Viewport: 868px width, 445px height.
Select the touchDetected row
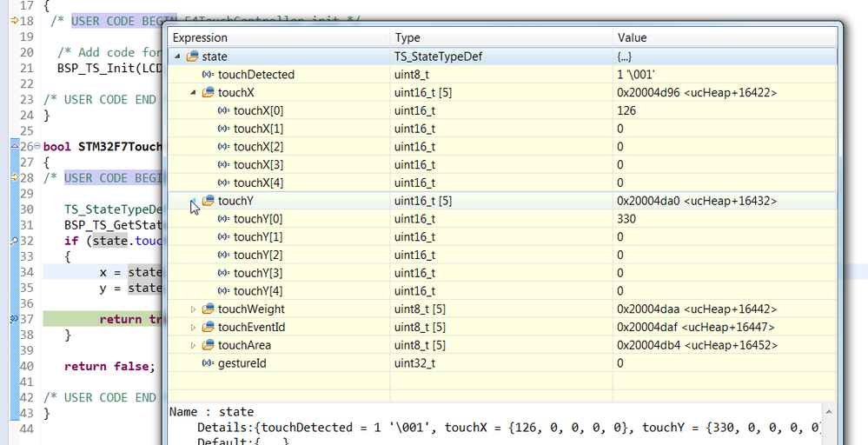(503, 75)
